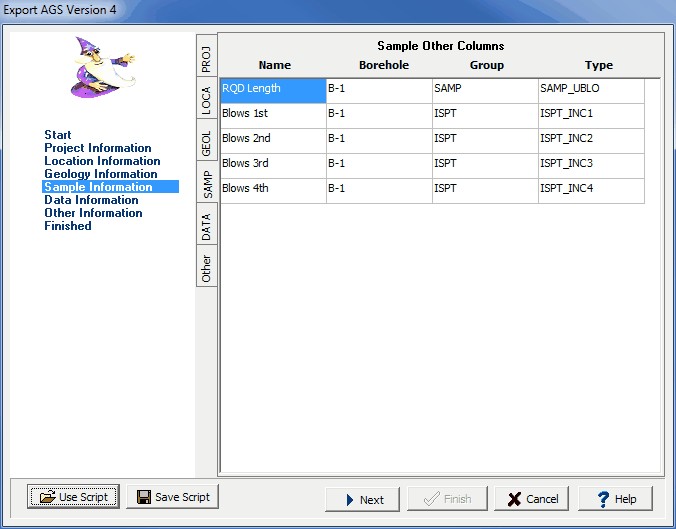
Task: Open Data Information step
Action: click(91, 200)
